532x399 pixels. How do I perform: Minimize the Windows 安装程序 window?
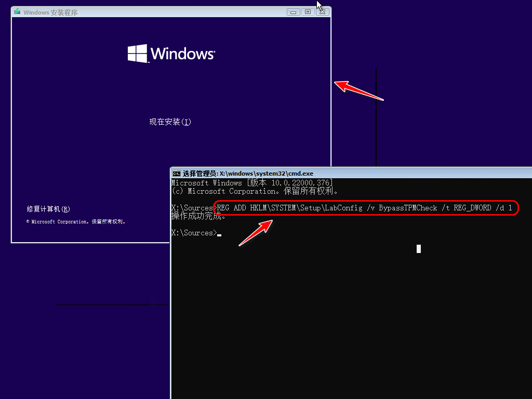[293, 12]
